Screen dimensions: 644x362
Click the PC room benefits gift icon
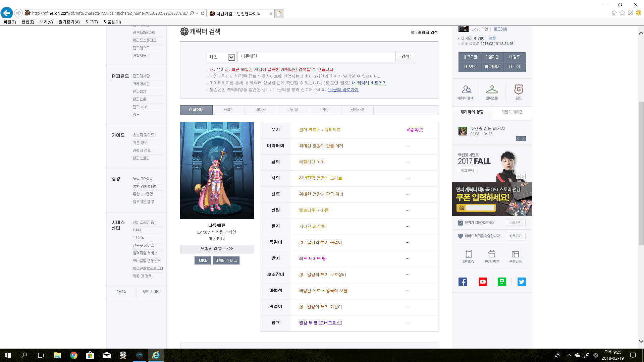pyautogui.click(x=492, y=254)
